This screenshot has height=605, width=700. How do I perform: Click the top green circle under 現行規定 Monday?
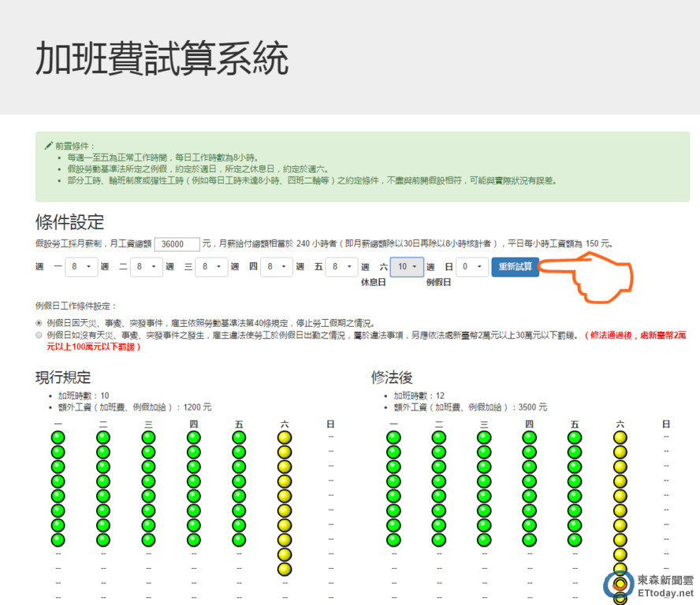(x=58, y=438)
